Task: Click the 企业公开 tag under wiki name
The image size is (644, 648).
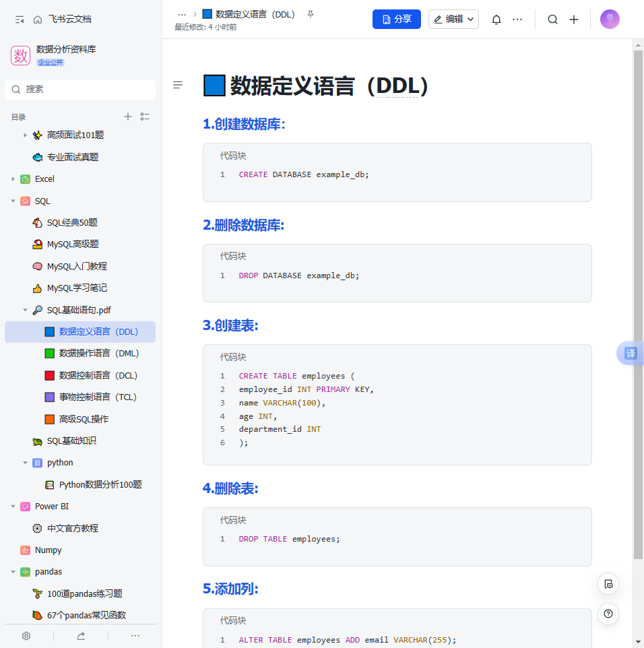Action: (51, 63)
